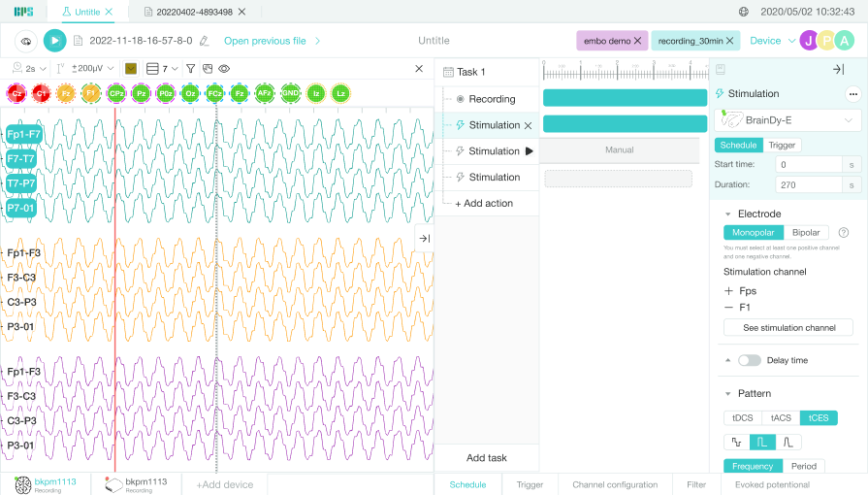Collapse the Electrode section

728,214
